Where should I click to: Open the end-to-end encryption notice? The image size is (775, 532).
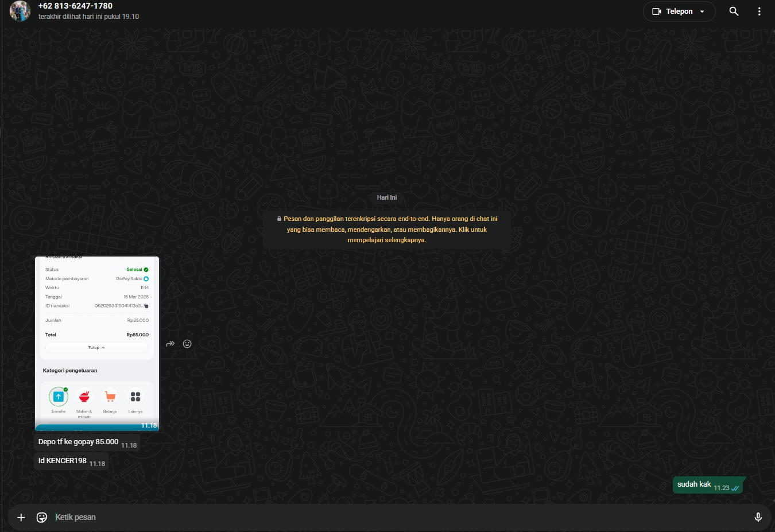[387, 229]
